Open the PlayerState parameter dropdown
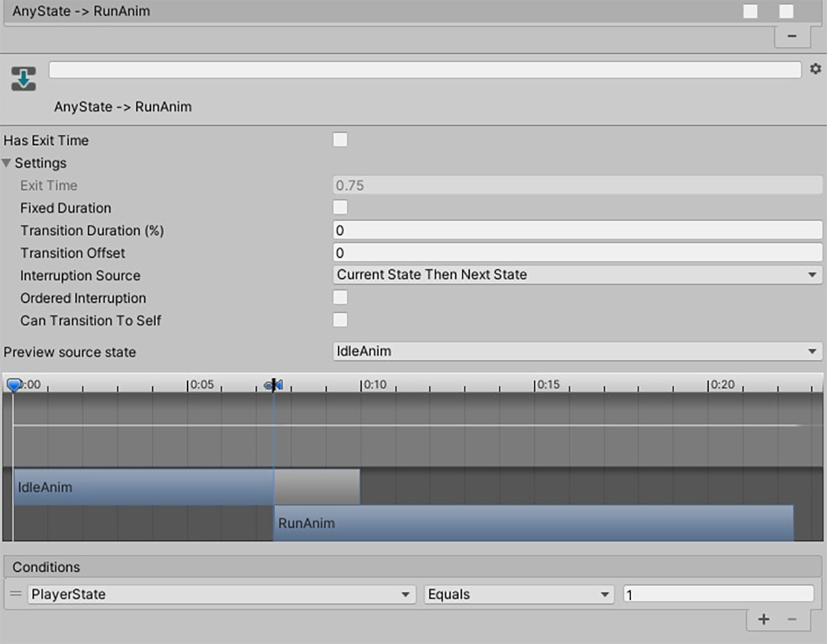Viewport: 827px width, 644px height. click(221, 594)
